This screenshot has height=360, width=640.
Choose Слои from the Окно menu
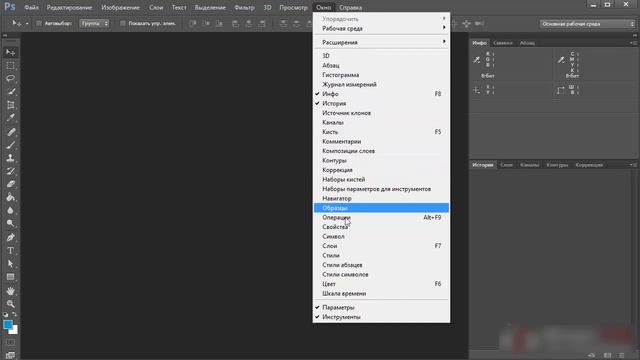[381, 246]
